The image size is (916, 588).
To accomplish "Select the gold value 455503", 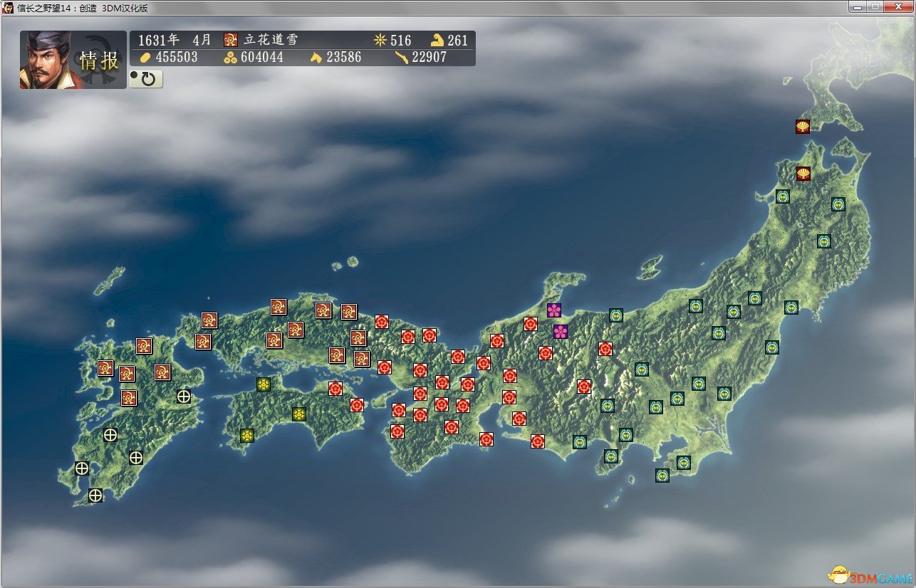I will pos(177,57).
